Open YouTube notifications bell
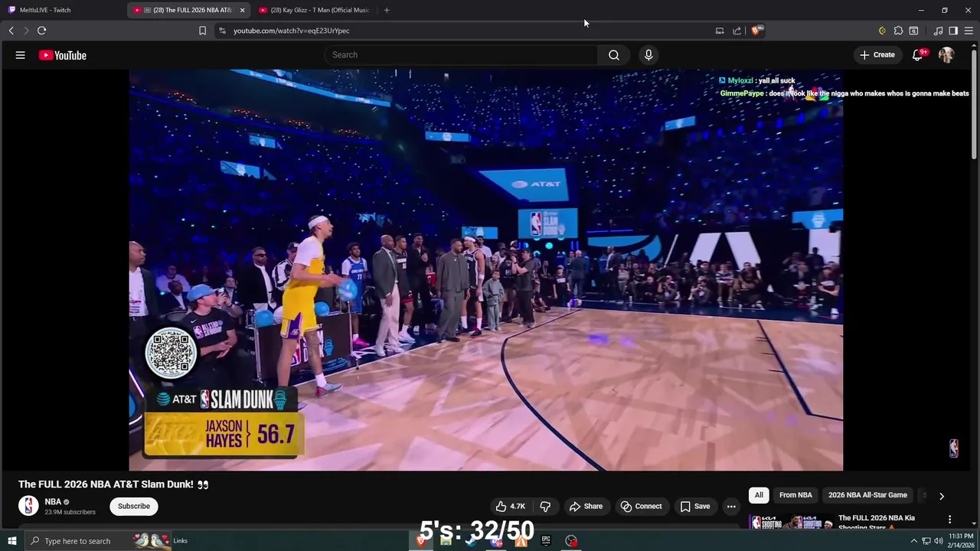 click(x=918, y=55)
